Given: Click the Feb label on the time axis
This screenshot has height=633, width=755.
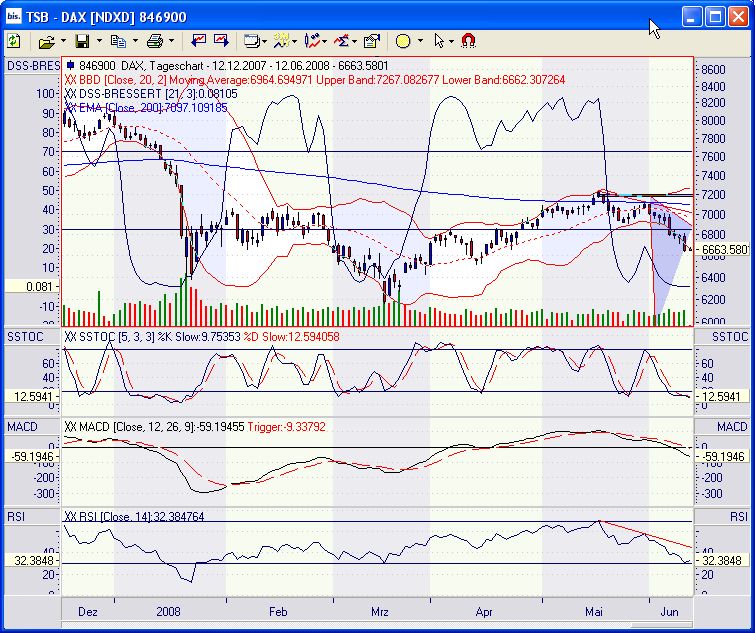Looking at the screenshot, I should pyautogui.click(x=278, y=612).
